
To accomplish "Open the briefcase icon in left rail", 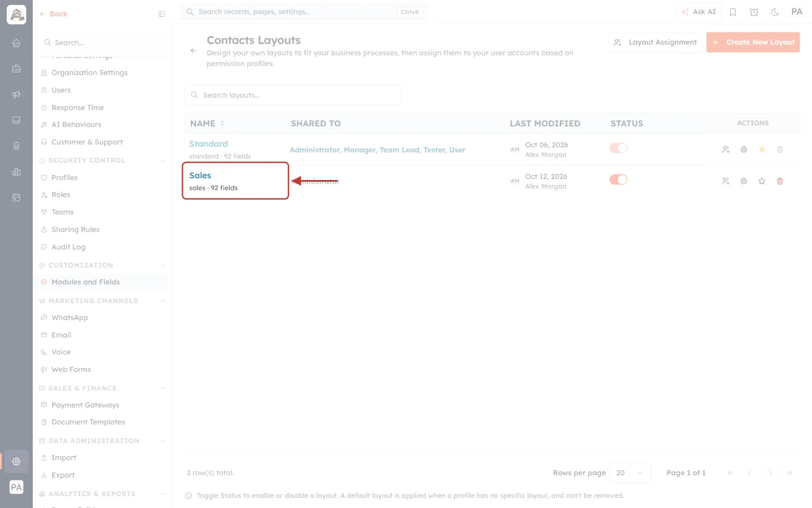I will [16, 68].
